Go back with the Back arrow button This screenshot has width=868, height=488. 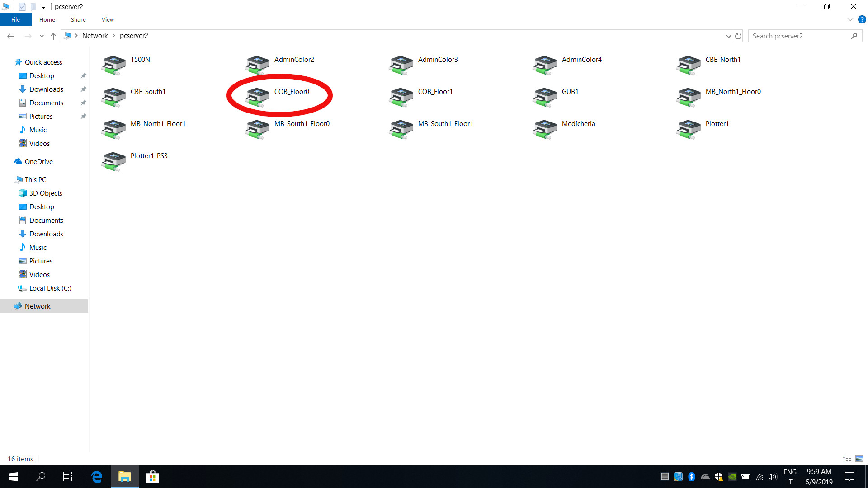11,36
